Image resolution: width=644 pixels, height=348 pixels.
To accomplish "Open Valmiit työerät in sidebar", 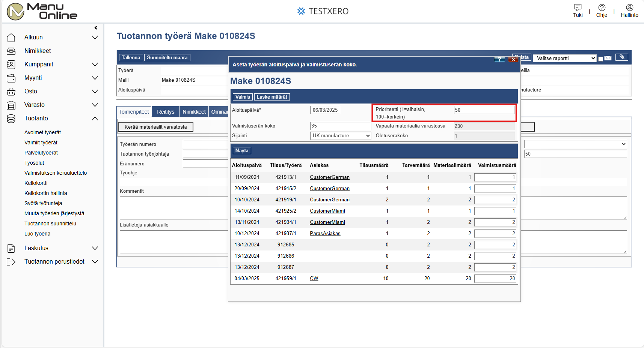I will coord(41,142).
